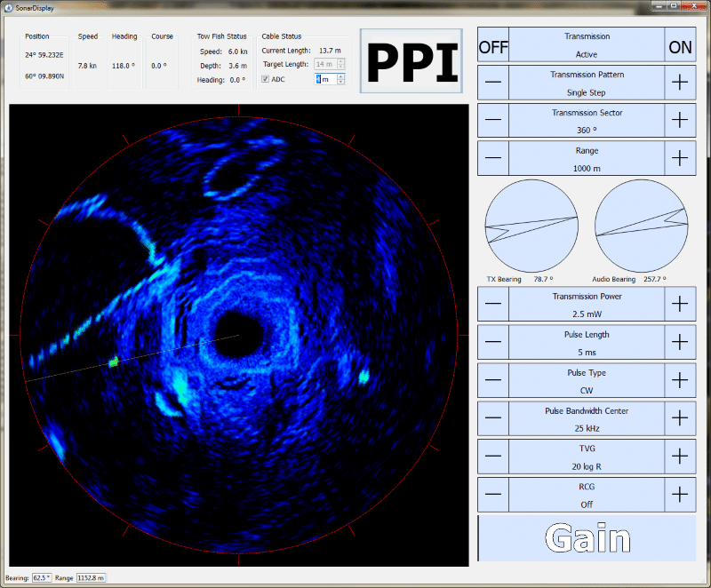
Task: Change Pulse Type from CW using plus
Action: [x=681, y=379]
